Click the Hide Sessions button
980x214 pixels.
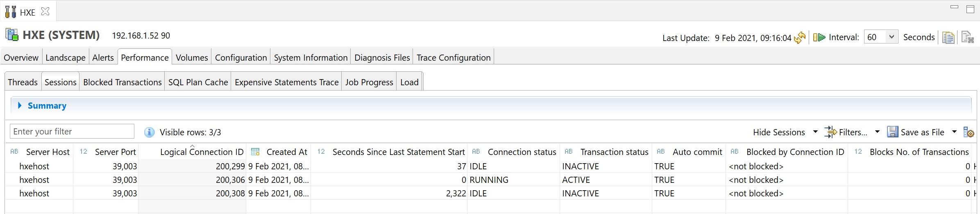point(778,132)
